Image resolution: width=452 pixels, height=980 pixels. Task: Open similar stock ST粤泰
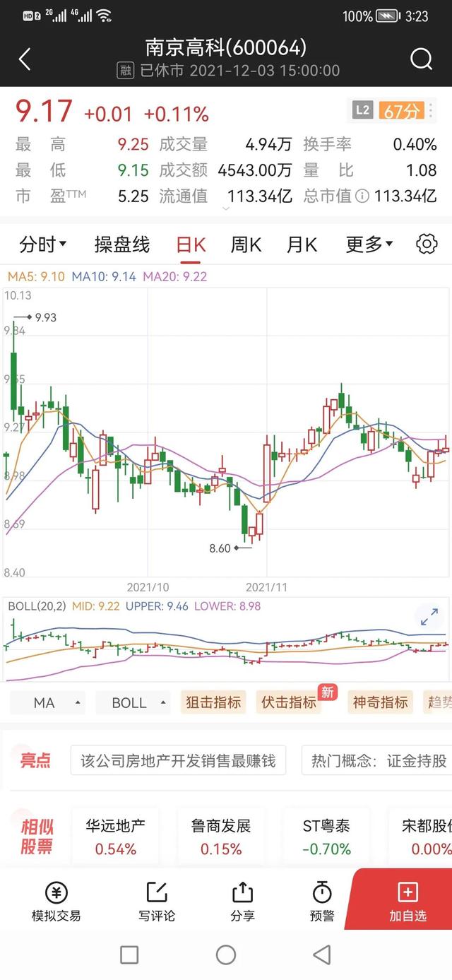pos(326,837)
